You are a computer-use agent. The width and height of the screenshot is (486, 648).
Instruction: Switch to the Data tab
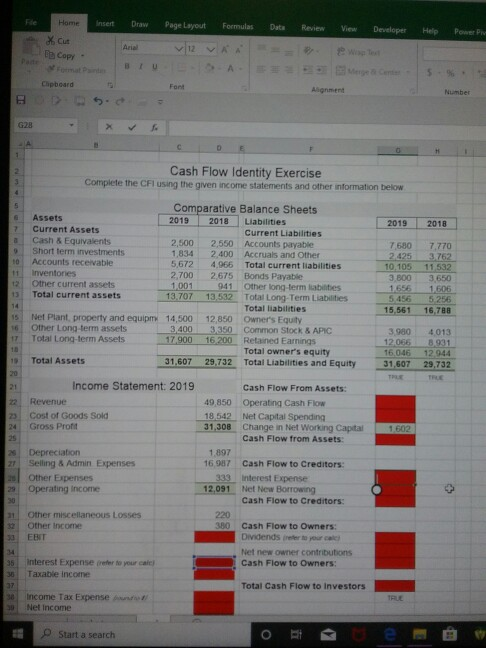point(277,27)
